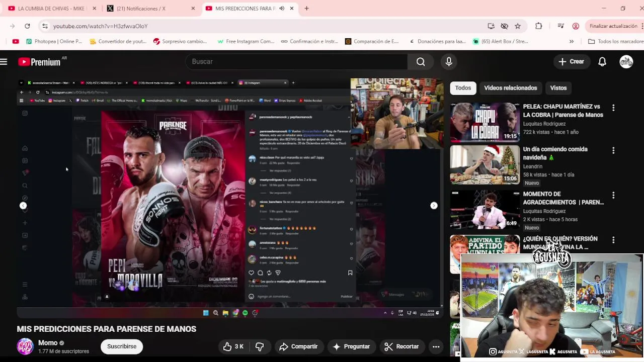The width and height of the screenshot is (644, 362).
Task: Open the Momo channel avatar
Action: [25, 346]
